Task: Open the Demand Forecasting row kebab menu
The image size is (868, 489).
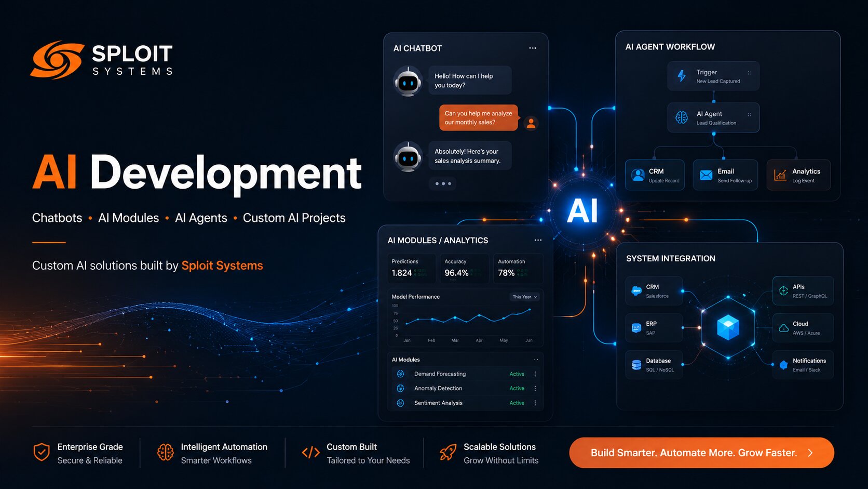Action: pyautogui.click(x=535, y=374)
